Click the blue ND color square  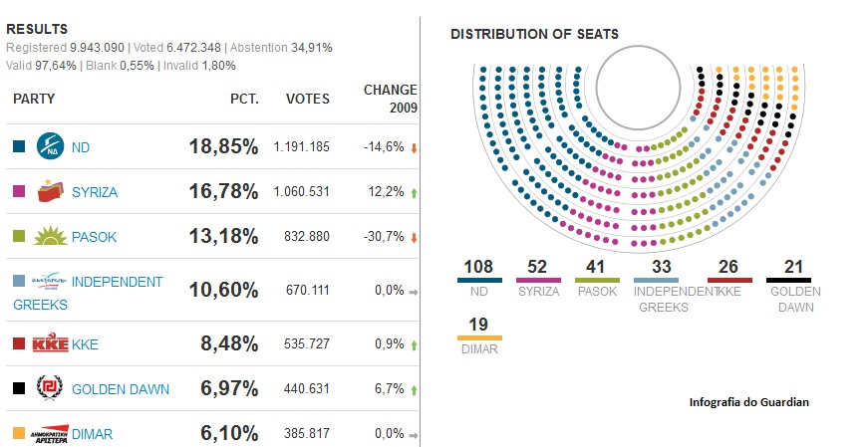point(18,147)
